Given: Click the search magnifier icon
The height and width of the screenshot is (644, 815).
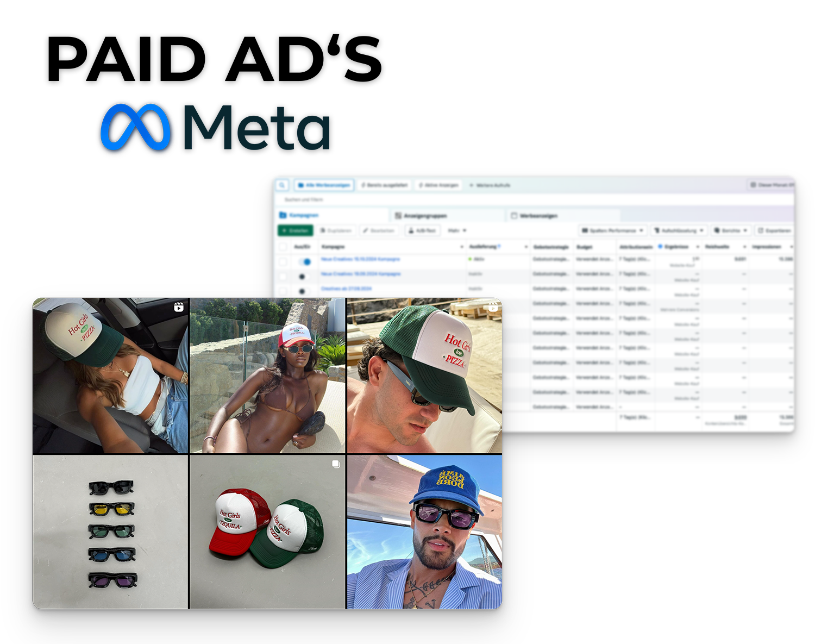Looking at the screenshot, I should (x=282, y=185).
